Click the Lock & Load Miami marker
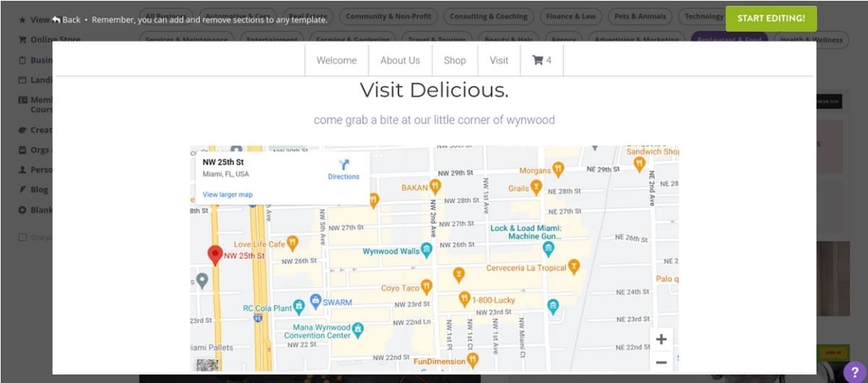Screen dimensions: 868x383 tap(548, 249)
